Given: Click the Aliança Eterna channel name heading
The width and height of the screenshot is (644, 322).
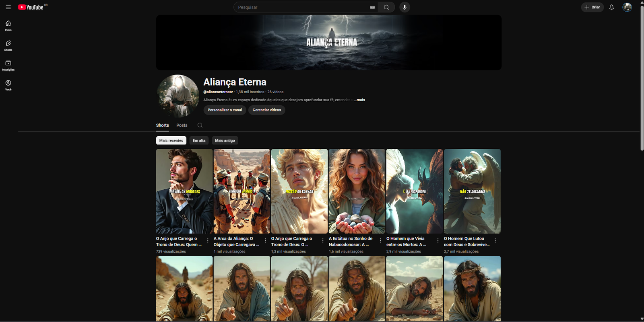Looking at the screenshot, I should [x=235, y=82].
